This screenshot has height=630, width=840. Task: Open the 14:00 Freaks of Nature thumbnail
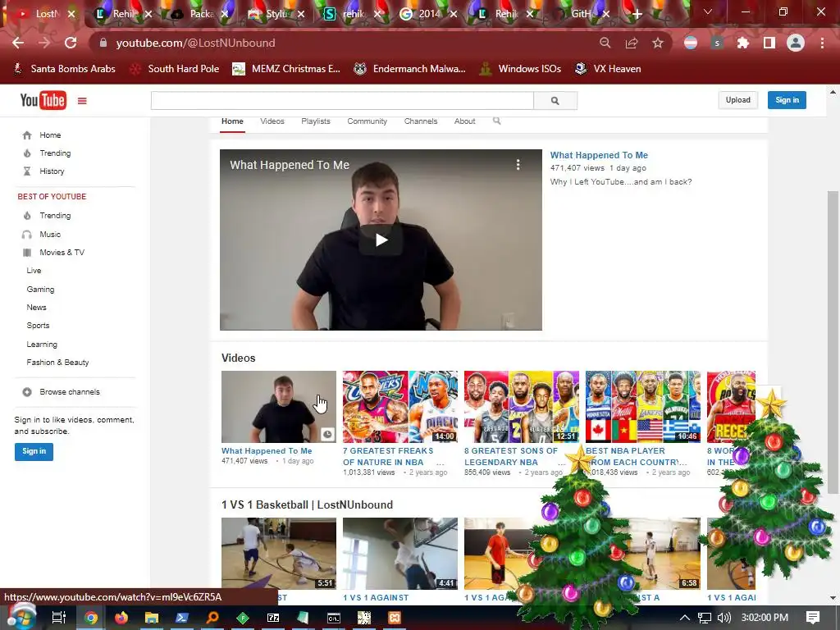pyautogui.click(x=400, y=407)
